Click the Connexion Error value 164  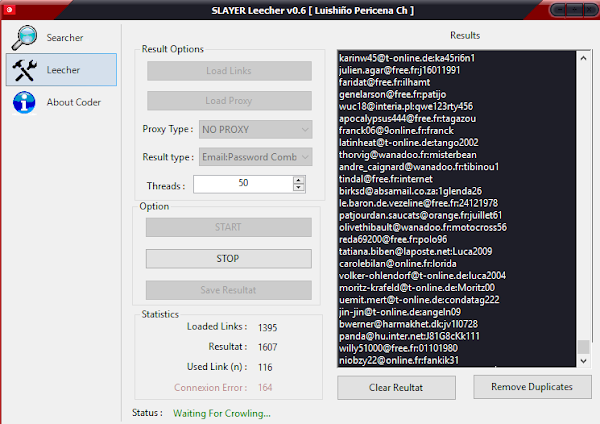click(x=265, y=388)
